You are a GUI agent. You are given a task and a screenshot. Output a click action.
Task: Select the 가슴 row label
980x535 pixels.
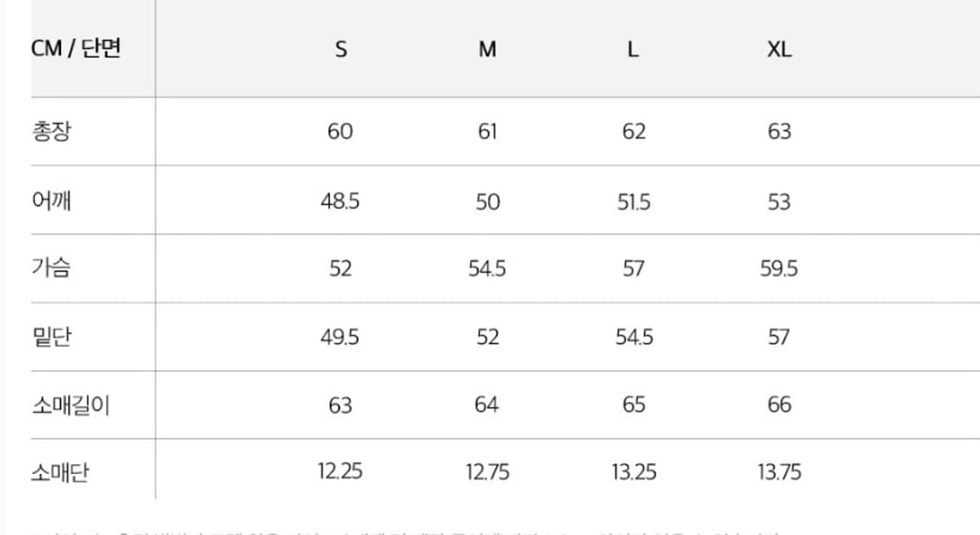(x=51, y=268)
